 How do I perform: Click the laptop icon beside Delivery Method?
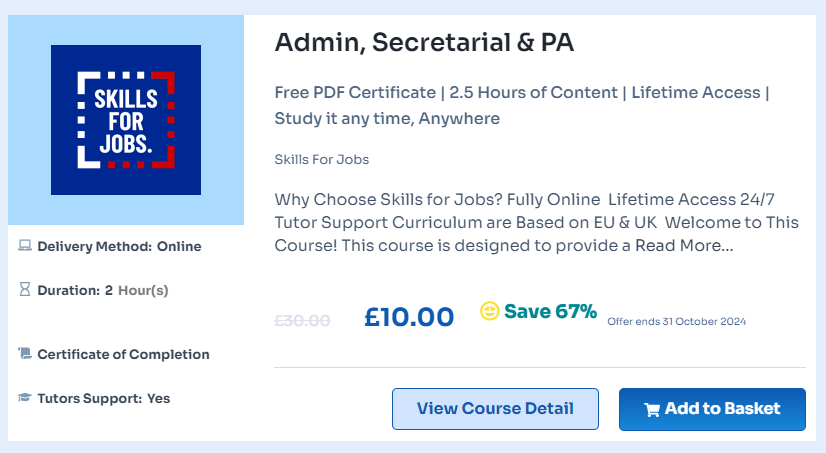(x=25, y=245)
